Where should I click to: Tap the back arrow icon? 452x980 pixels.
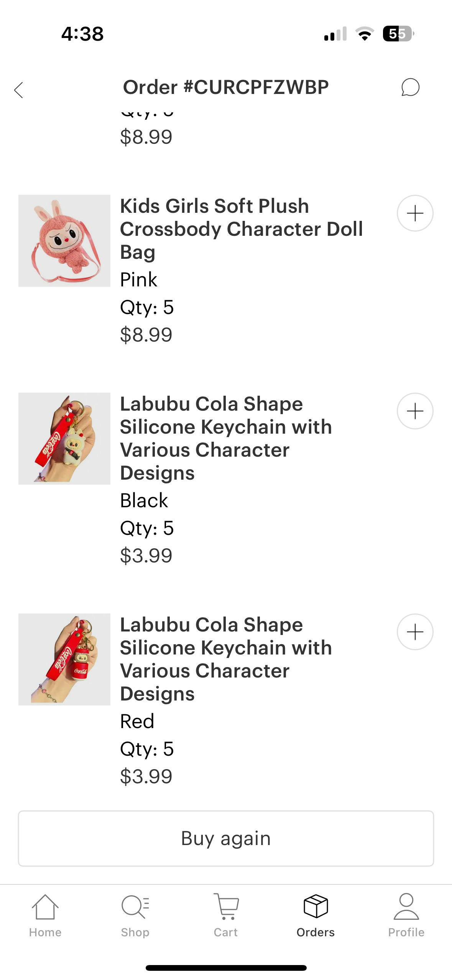[19, 90]
